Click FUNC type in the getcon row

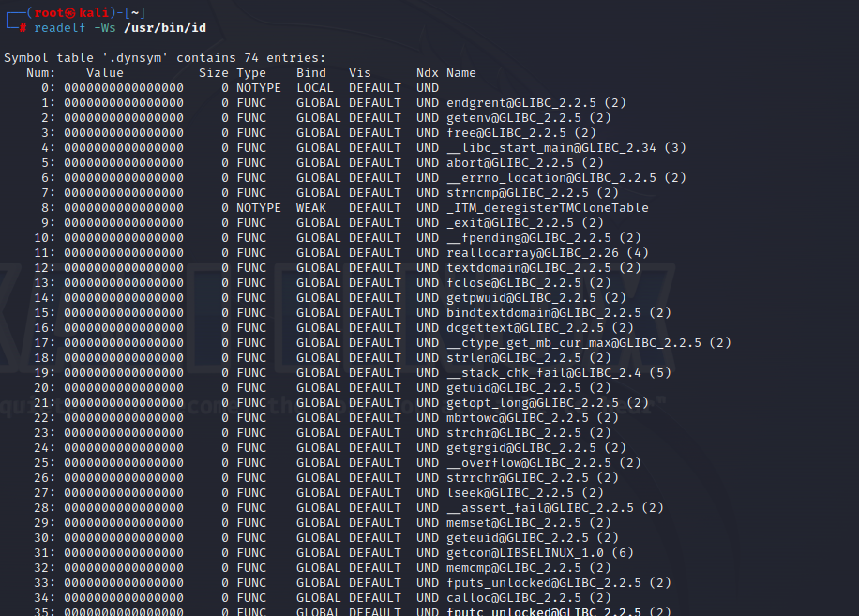point(251,553)
